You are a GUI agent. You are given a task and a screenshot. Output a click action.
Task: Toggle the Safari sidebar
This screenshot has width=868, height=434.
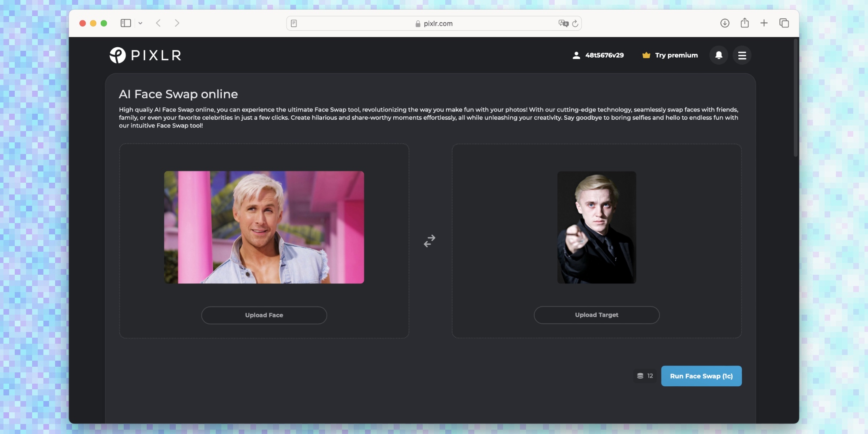(x=125, y=23)
